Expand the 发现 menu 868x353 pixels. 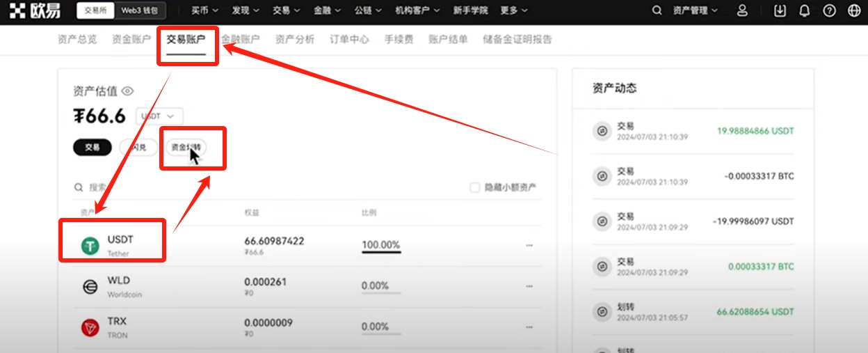(246, 10)
